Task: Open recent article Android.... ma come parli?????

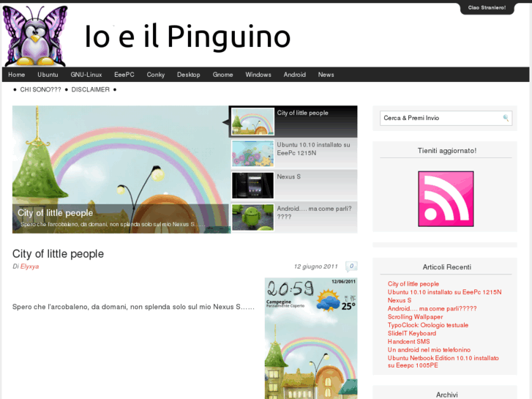Action: pyautogui.click(x=432, y=309)
